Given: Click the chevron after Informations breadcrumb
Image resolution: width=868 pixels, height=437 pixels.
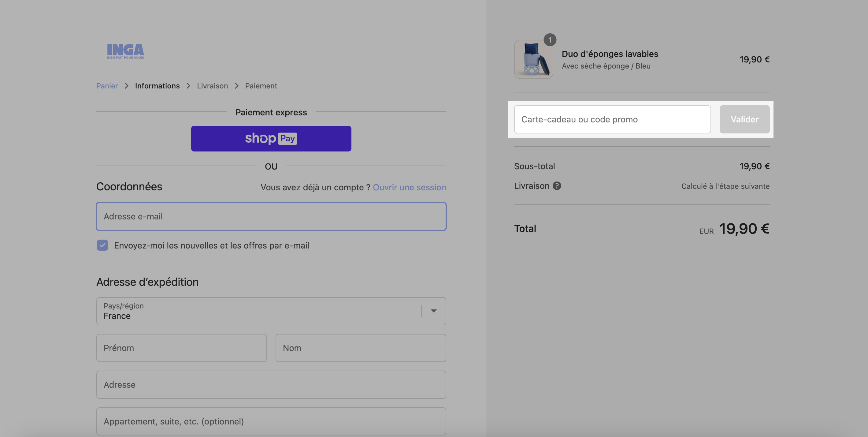Looking at the screenshot, I should point(188,86).
